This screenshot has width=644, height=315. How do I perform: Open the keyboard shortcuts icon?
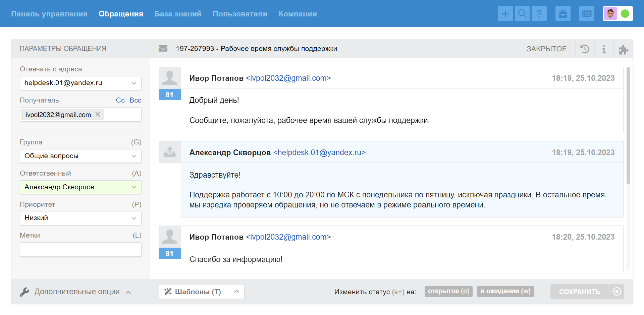click(587, 14)
